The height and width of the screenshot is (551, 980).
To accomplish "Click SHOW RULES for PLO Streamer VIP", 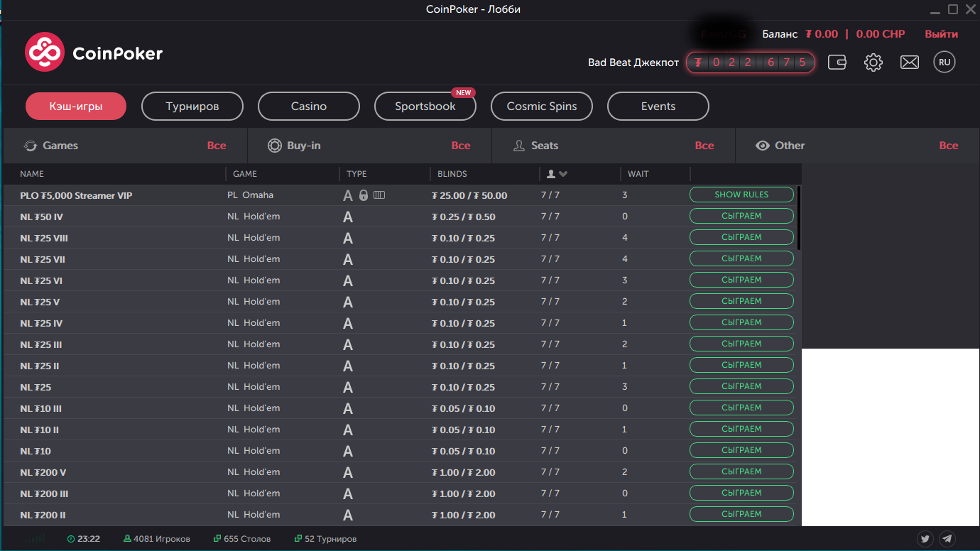I will tap(741, 195).
